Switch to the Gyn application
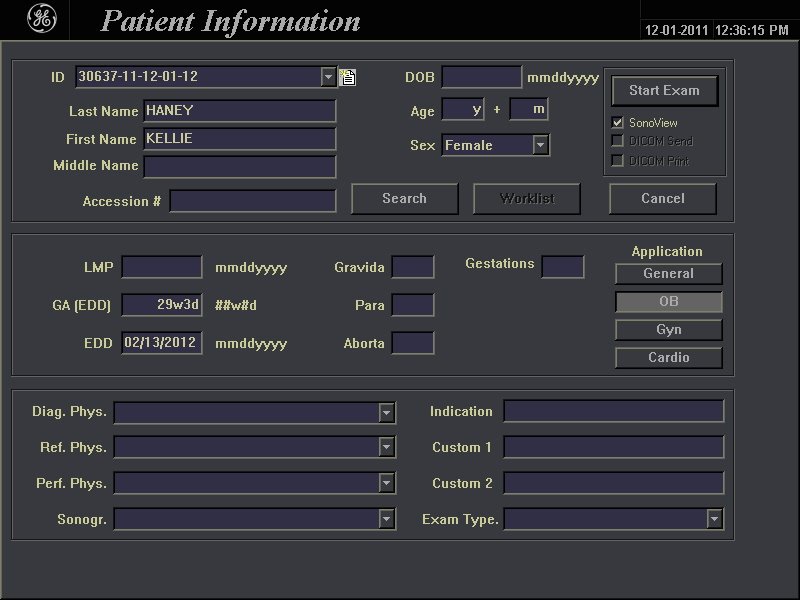Image resolution: width=800 pixels, height=600 pixels. pos(668,329)
